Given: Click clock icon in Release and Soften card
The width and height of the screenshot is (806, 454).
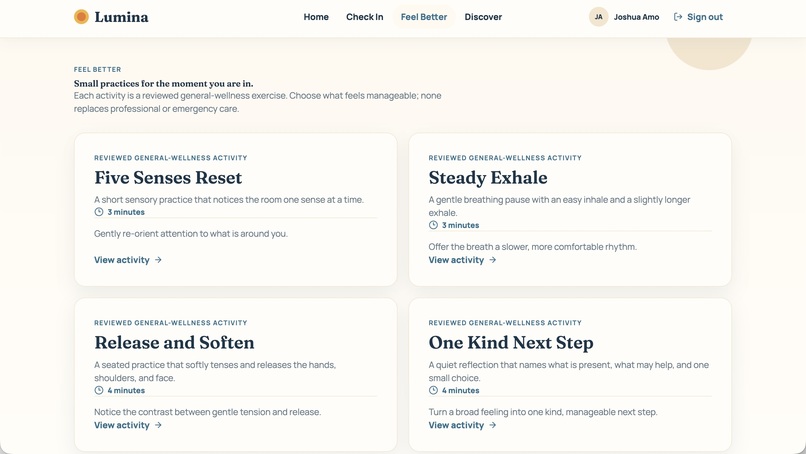Looking at the screenshot, I should 99,390.
